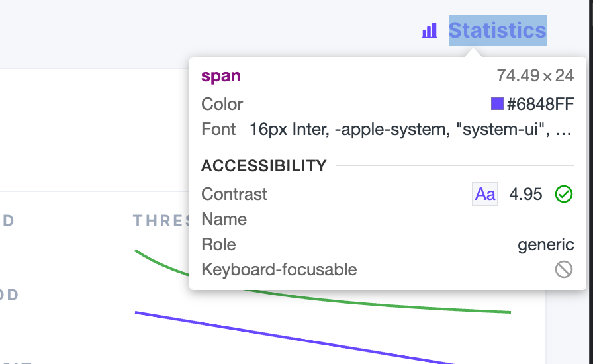Select the span element tag name
Viewport: 593px width, 364px height.
pos(221,76)
